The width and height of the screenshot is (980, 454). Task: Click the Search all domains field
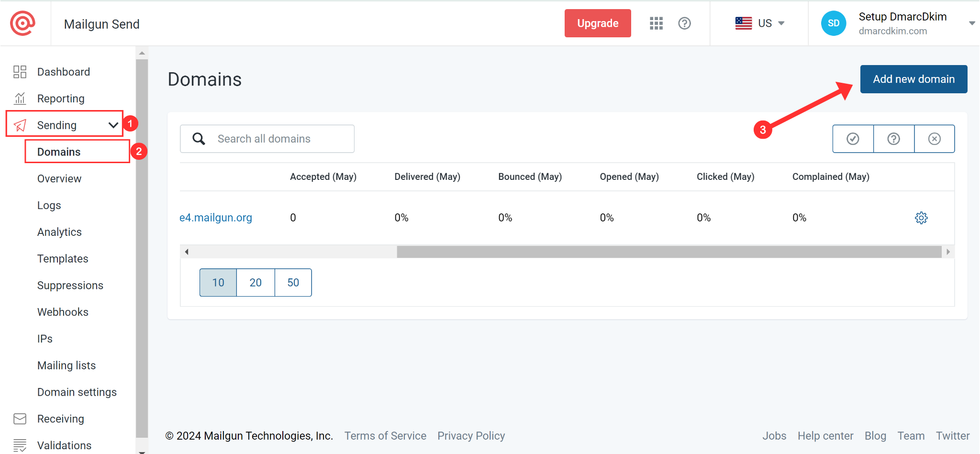pos(267,139)
